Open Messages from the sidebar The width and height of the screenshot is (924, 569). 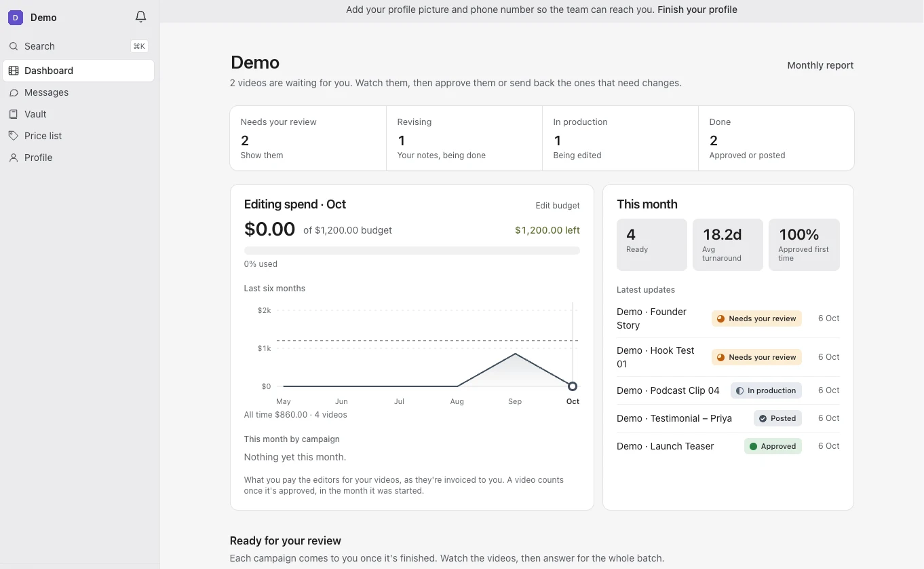79,92
